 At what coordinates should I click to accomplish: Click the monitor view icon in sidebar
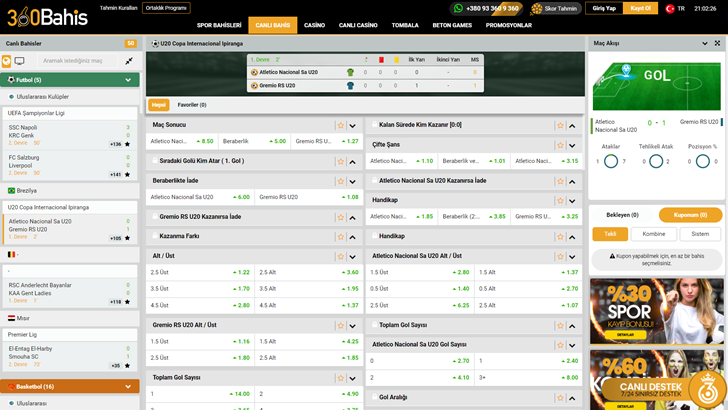(20, 61)
